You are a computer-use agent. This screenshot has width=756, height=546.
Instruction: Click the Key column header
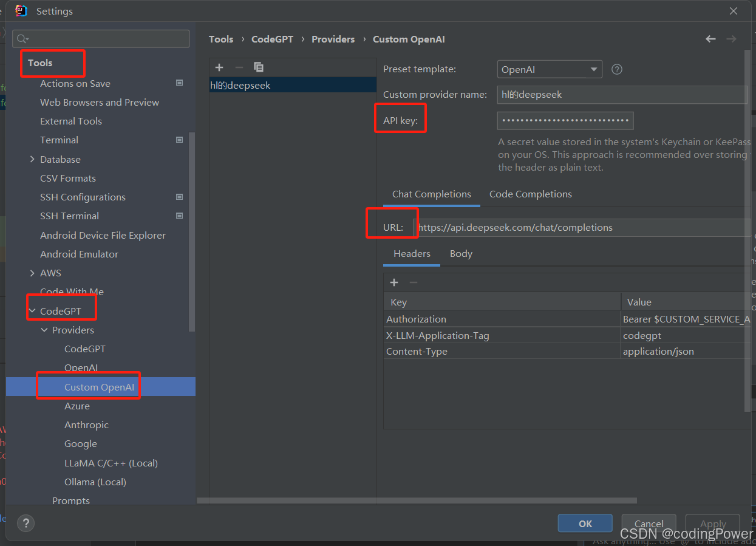coord(502,302)
